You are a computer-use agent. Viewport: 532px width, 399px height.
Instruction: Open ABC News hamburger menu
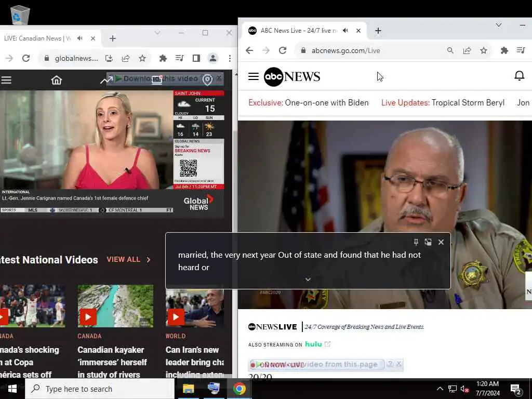(254, 76)
